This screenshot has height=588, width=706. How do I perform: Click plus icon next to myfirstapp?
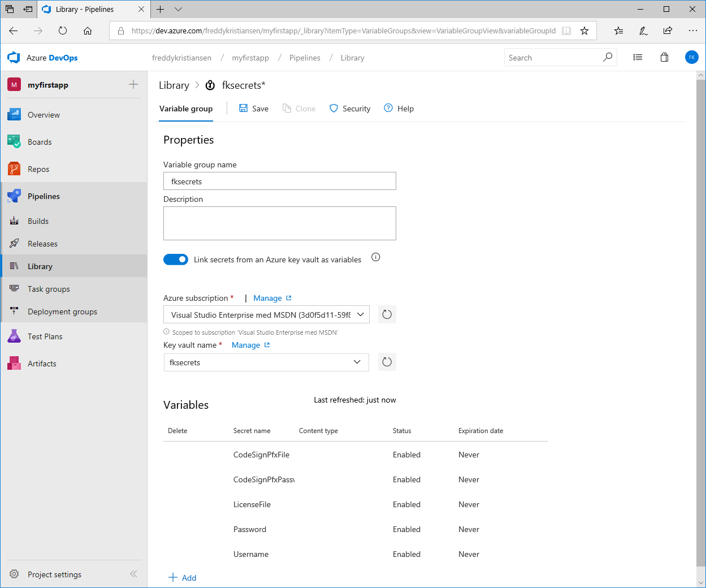click(133, 85)
